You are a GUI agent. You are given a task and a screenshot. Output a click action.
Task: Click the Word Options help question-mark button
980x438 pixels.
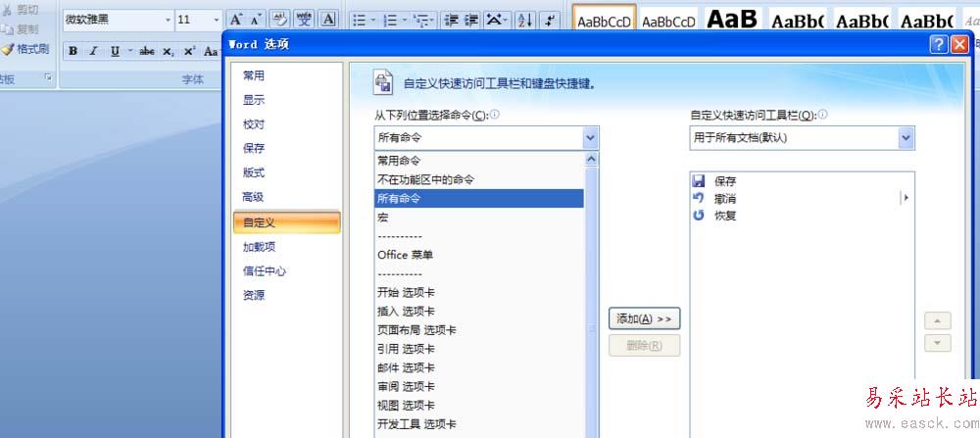938,44
